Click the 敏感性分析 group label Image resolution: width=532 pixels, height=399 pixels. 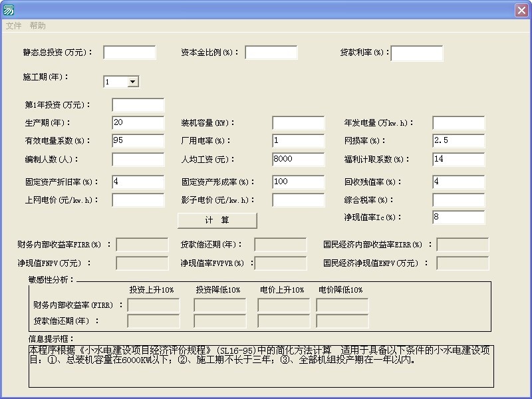[x=51, y=280]
